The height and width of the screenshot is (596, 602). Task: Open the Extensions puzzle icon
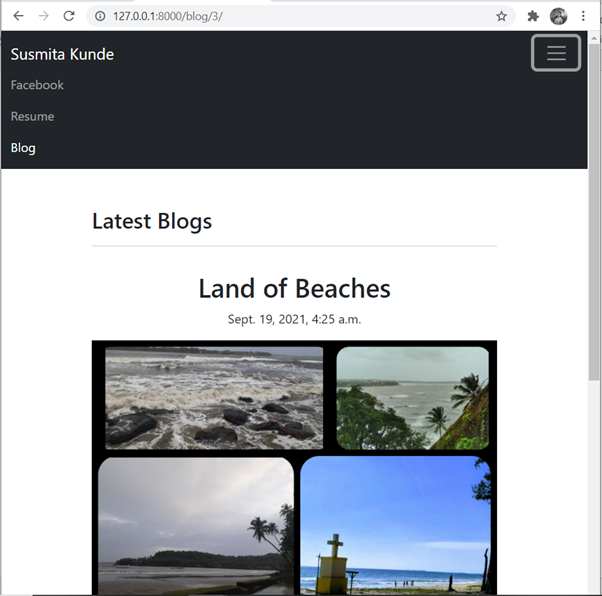click(533, 16)
